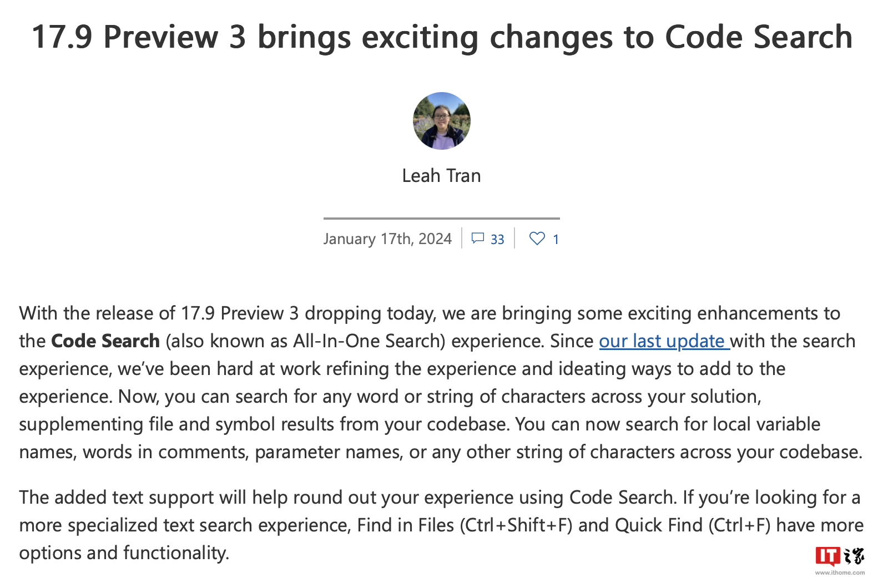Click "options and functionality" closing text
Screen dimensions: 878x588
(124, 553)
